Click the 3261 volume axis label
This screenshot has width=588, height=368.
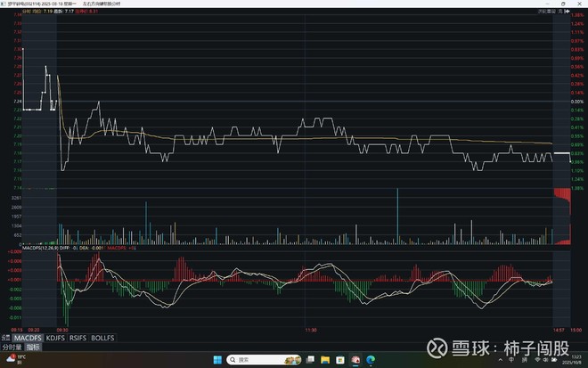[16, 198]
